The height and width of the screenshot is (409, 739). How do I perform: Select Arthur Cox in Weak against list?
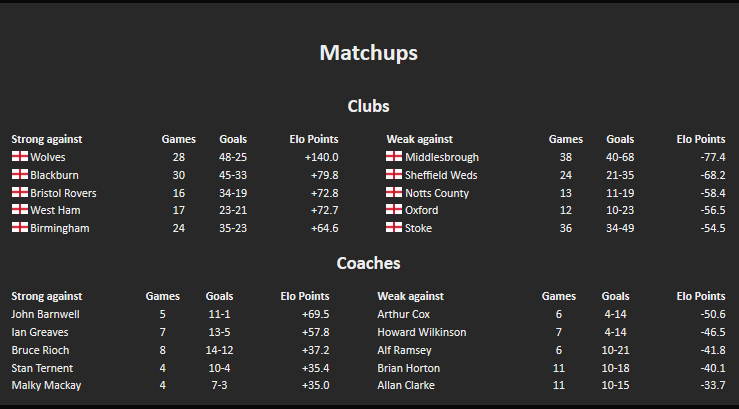tap(403, 314)
